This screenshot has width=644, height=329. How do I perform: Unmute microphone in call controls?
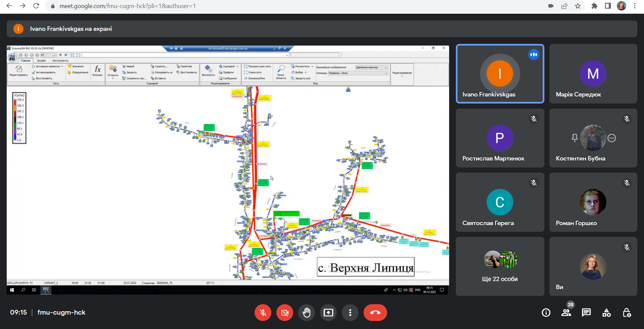tap(263, 313)
